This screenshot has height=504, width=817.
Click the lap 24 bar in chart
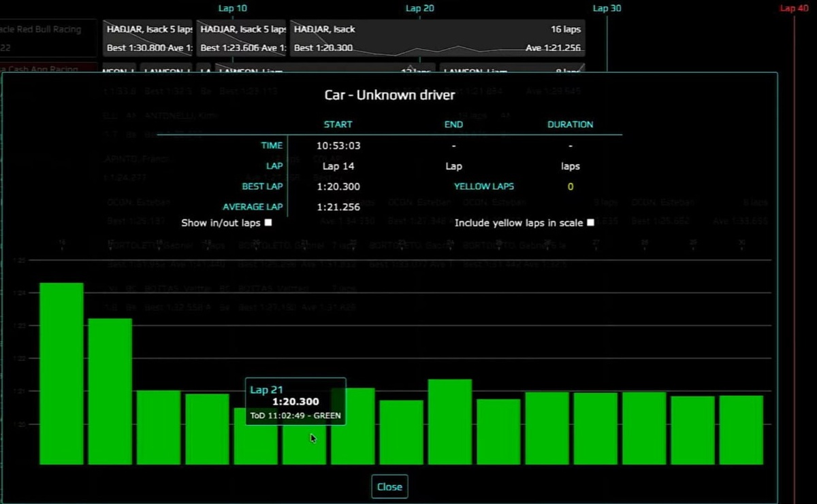pos(450,422)
